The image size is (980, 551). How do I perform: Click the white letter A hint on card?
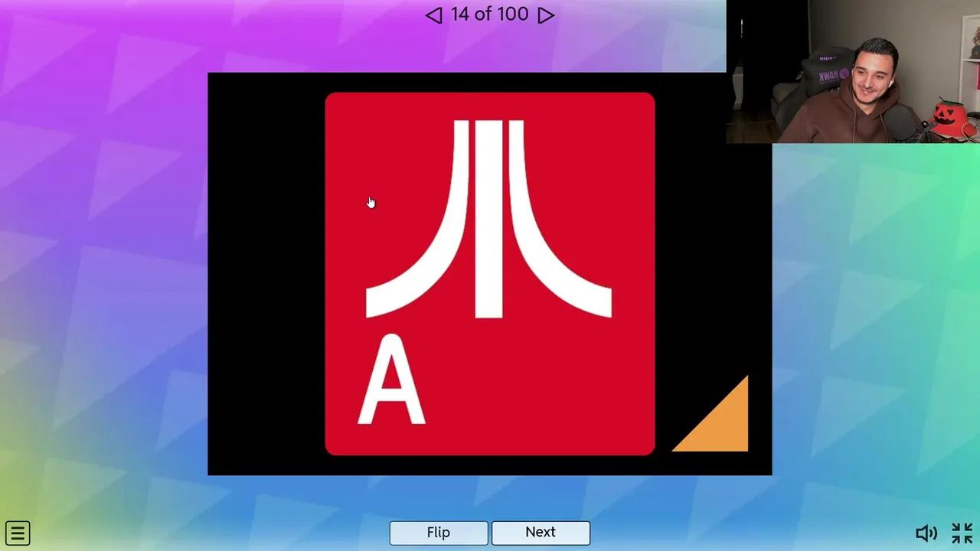click(391, 380)
